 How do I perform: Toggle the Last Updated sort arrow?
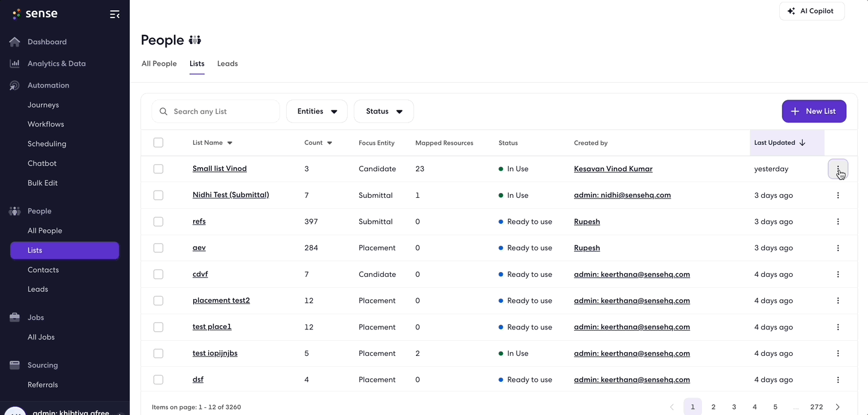(802, 143)
